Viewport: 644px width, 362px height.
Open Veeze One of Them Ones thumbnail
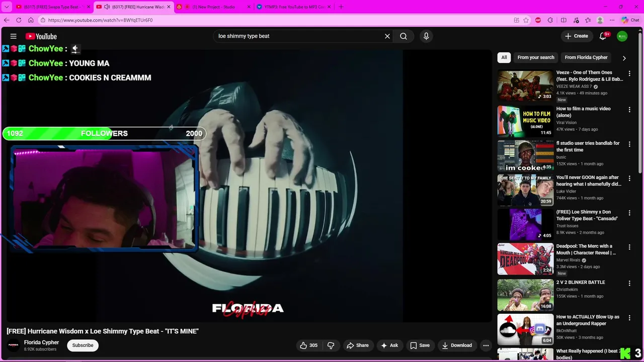[x=525, y=85]
